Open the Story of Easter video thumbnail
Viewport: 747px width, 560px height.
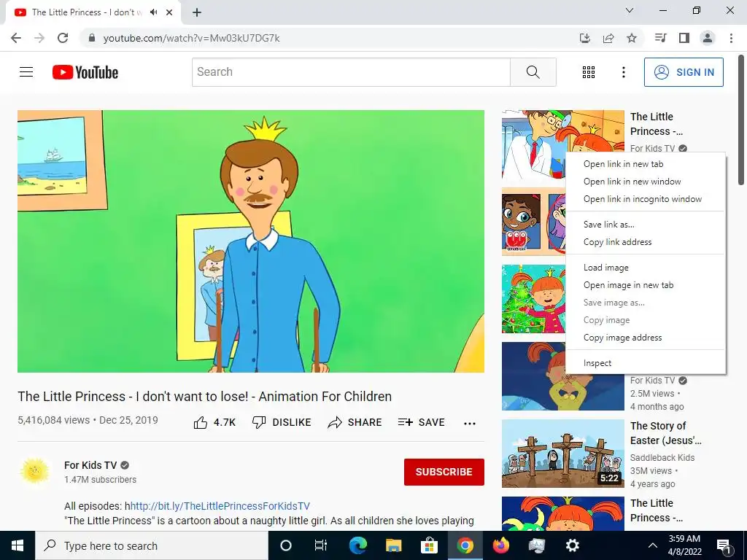pos(563,454)
